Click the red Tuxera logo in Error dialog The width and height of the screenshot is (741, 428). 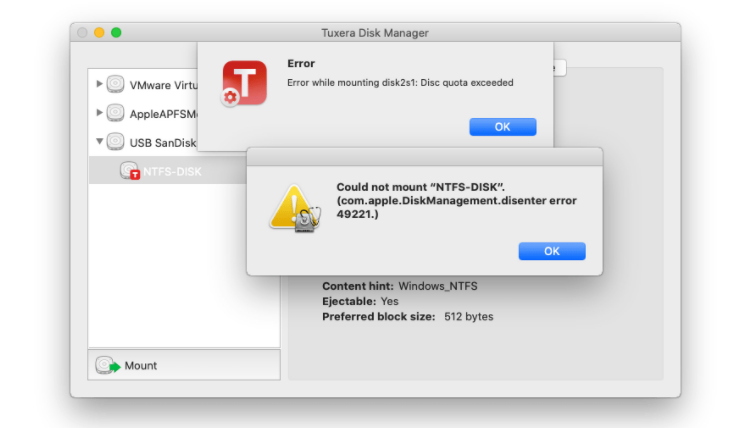click(244, 82)
